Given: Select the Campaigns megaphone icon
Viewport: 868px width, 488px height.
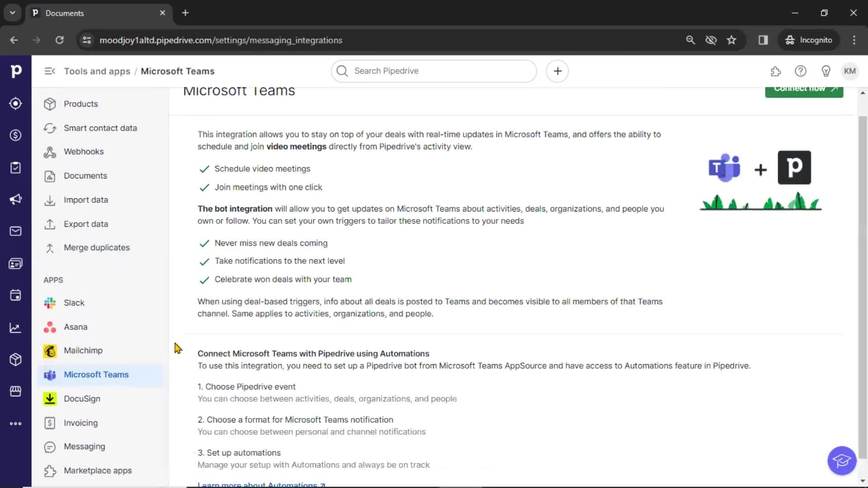Looking at the screenshot, I should click(x=15, y=199).
